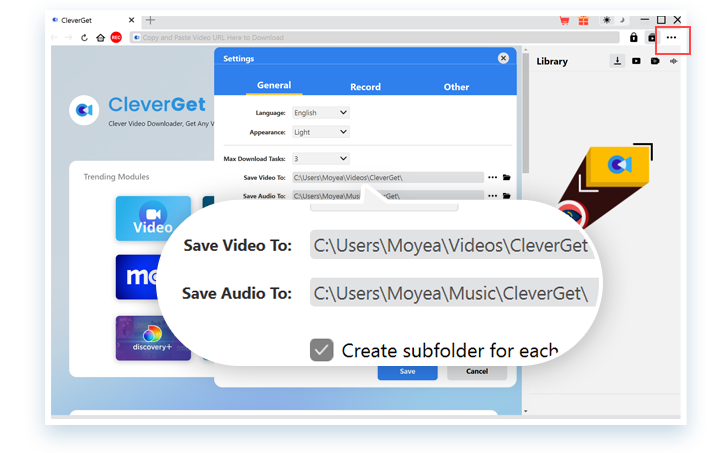The height and width of the screenshot is (453, 713).
Task: Click the CleverGet logo icon
Action: point(84,110)
